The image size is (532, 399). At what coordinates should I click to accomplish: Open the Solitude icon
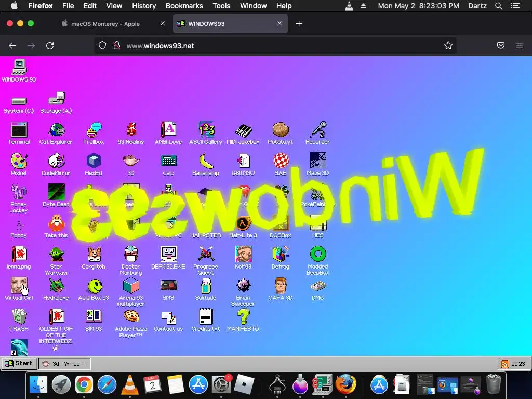(206, 289)
